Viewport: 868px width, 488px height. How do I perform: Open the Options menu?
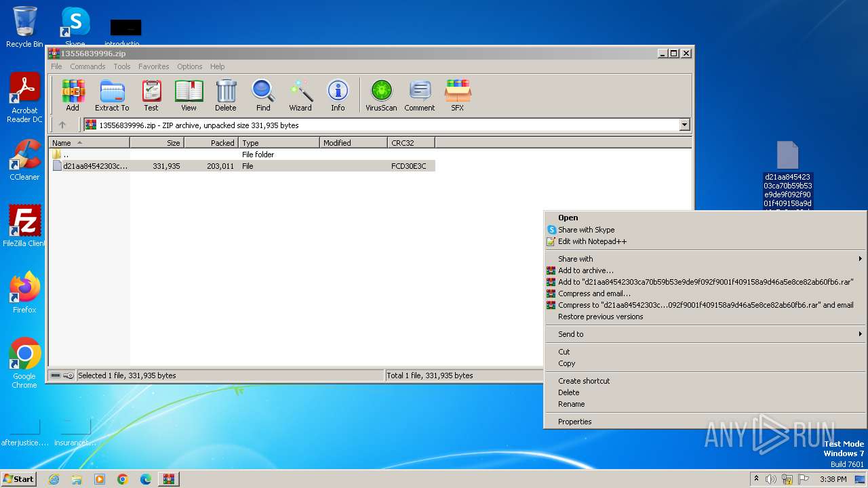tap(190, 66)
